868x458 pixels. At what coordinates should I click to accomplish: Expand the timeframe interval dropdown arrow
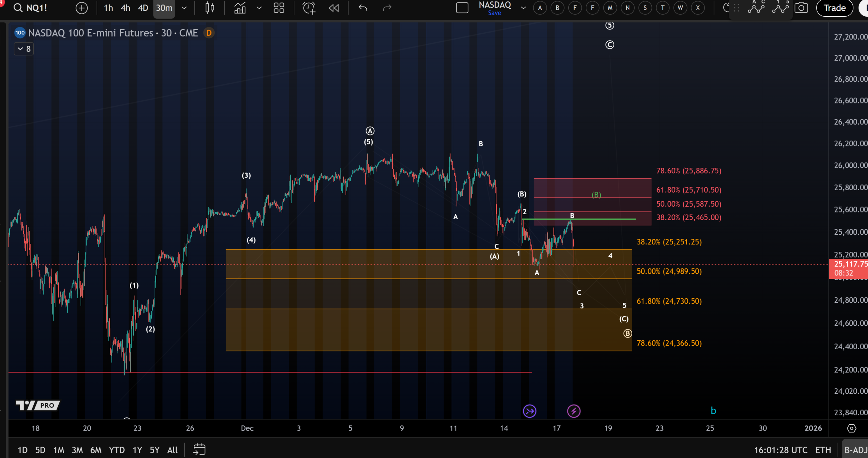pos(184,8)
